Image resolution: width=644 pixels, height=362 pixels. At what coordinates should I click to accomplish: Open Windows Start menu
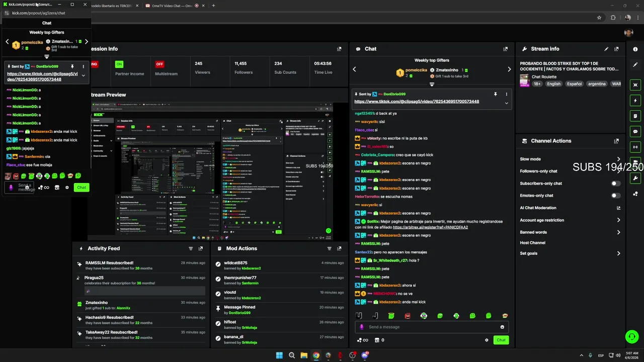279,355
